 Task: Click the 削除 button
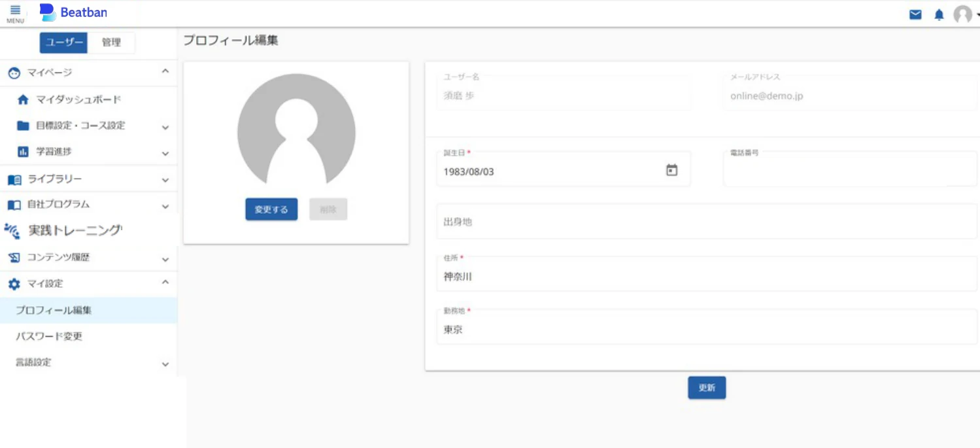[328, 209]
